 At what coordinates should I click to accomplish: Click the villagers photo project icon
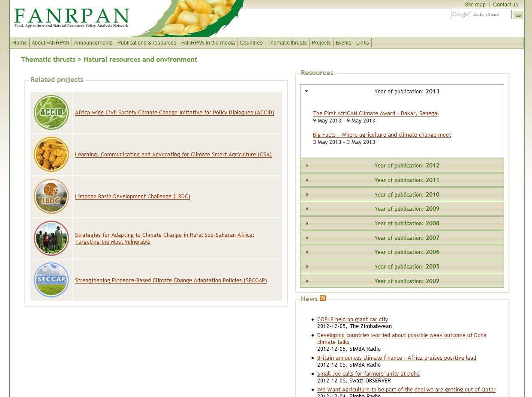click(x=51, y=239)
